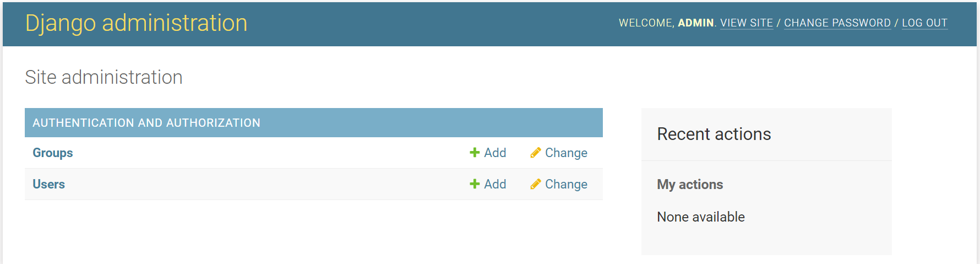Screen dimensions: 980x264
Task: Open the Change Password link
Action: pyautogui.click(x=837, y=23)
